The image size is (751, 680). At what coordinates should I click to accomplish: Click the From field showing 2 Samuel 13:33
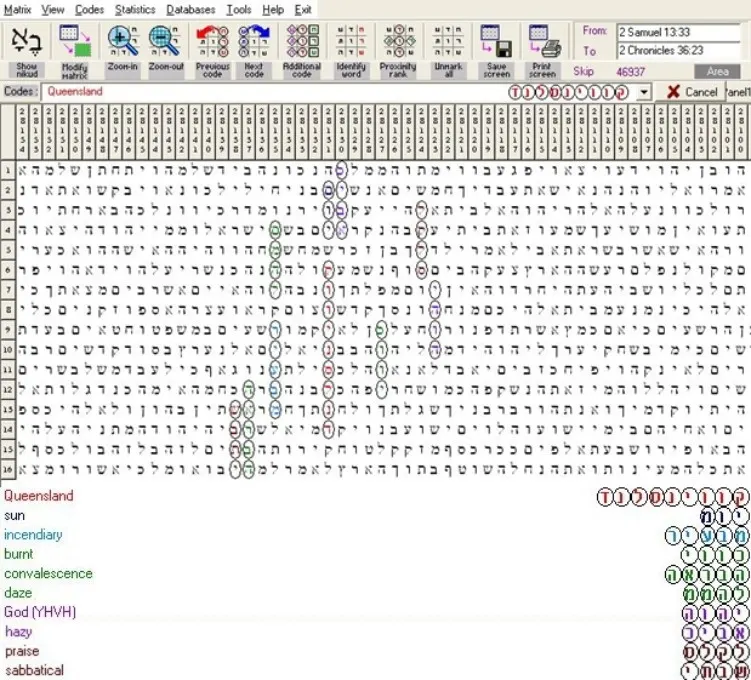coord(678,33)
